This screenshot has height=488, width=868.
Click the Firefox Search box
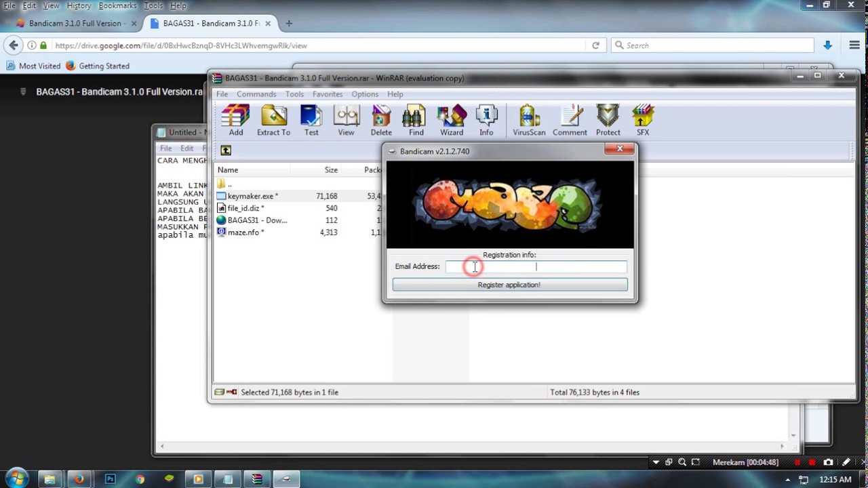coord(712,45)
